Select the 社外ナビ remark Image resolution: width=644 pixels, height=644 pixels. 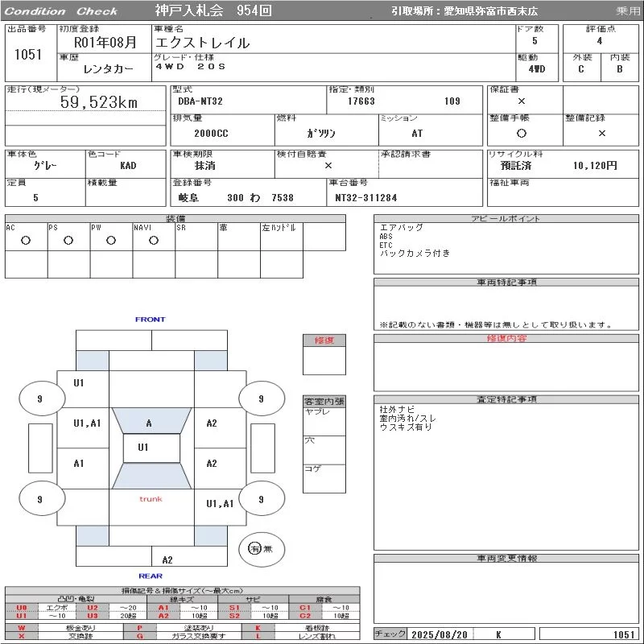coord(397,409)
